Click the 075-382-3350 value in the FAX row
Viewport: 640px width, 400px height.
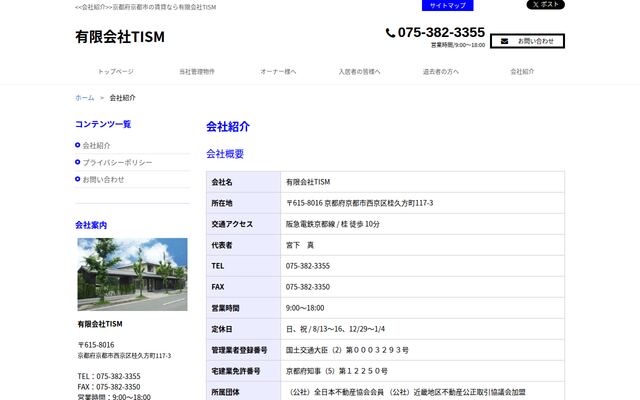[308, 287]
